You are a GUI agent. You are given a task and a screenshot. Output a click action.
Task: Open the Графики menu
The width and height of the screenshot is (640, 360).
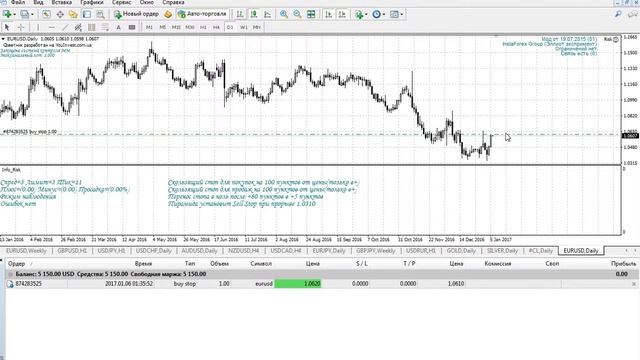pyautogui.click(x=91, y=2)
